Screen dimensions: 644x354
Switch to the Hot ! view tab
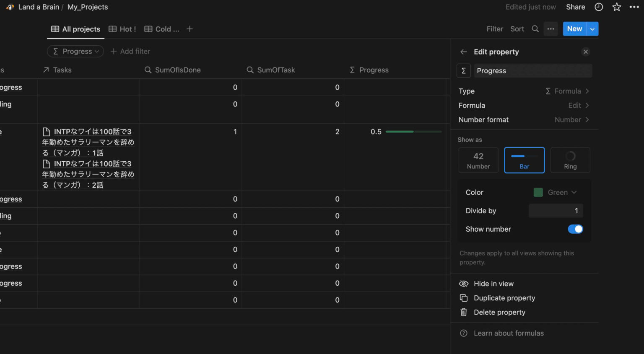pyautogui.click(x=122, y=29)
